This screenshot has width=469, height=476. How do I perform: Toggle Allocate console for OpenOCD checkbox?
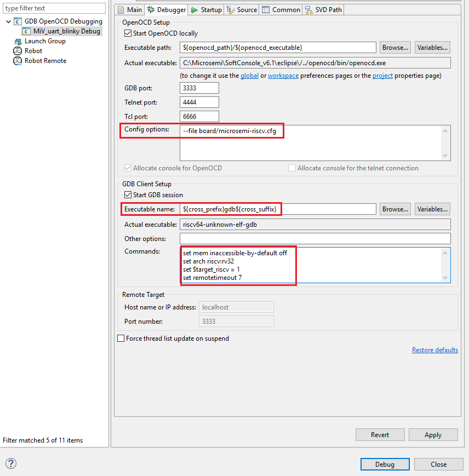(x=128, y=168)
